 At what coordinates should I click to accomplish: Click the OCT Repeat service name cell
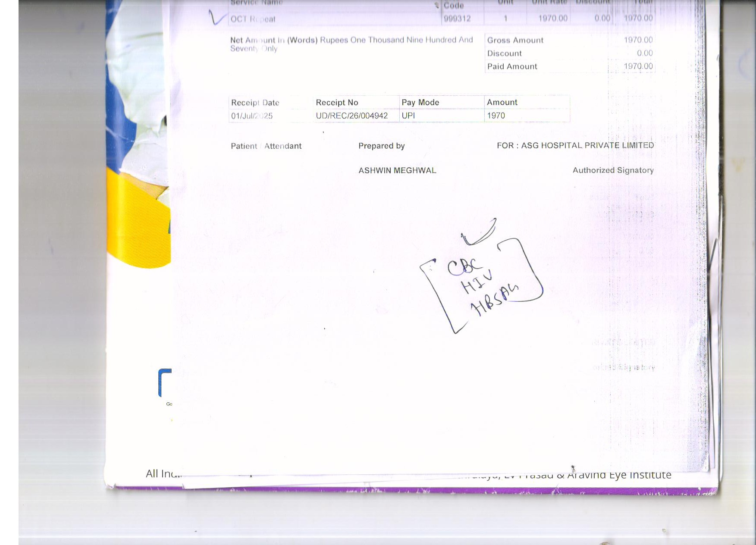click(253, 19)
